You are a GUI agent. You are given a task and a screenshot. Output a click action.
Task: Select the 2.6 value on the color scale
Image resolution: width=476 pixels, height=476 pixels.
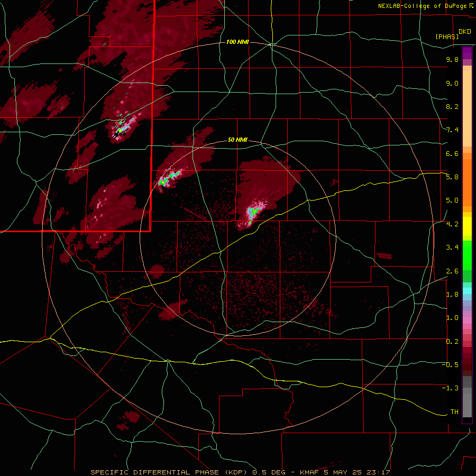click(x=452, y=271)
